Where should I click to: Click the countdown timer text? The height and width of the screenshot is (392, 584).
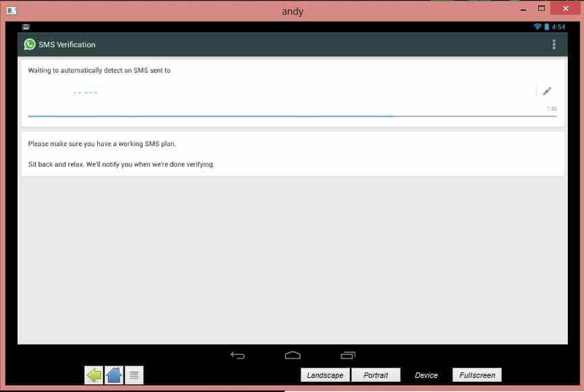(x=552, y=108)
